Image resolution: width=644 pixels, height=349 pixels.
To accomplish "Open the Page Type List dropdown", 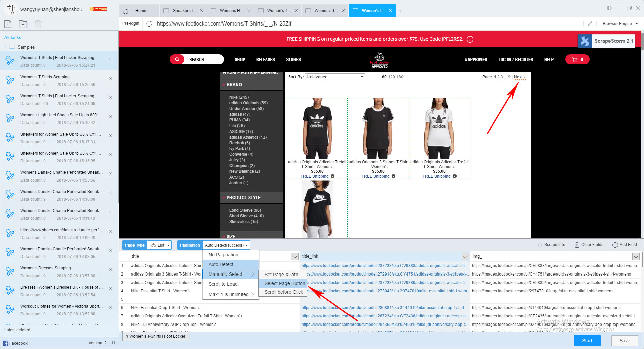I will click(160, 245).
